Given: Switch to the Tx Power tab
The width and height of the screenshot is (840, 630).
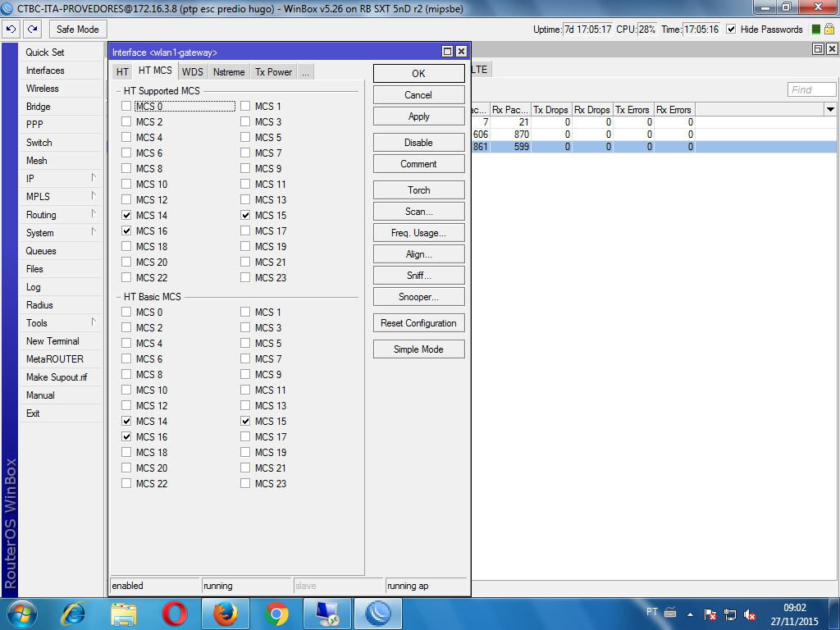Looking at the screenshot, I should (x=273, y=72).
